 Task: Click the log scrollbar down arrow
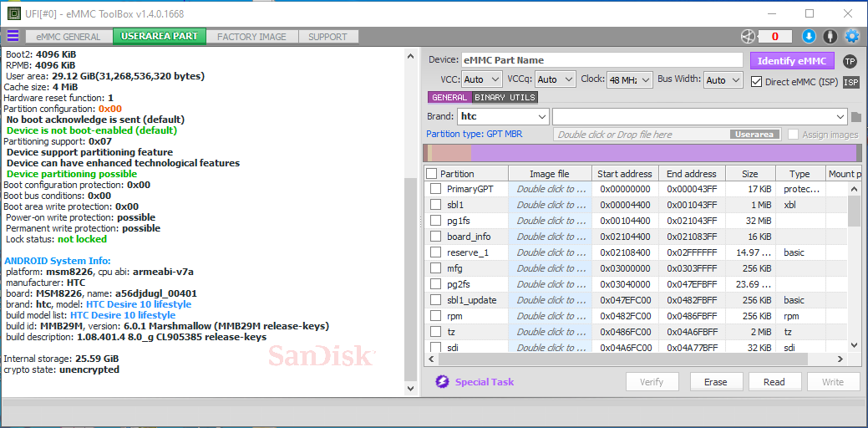pyautogui.click(x=410, y=389)
